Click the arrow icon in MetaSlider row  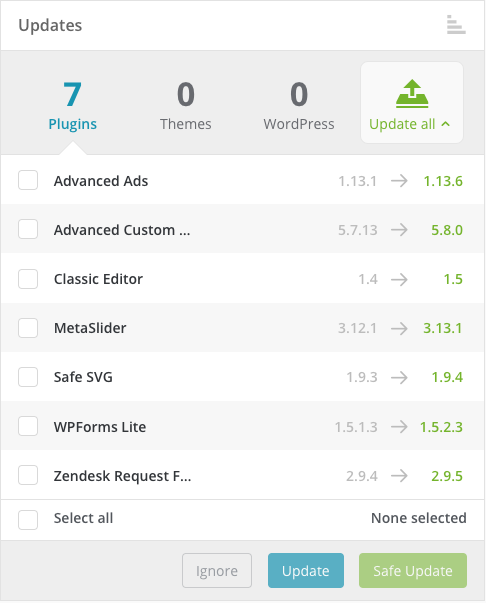coord(399,328)
